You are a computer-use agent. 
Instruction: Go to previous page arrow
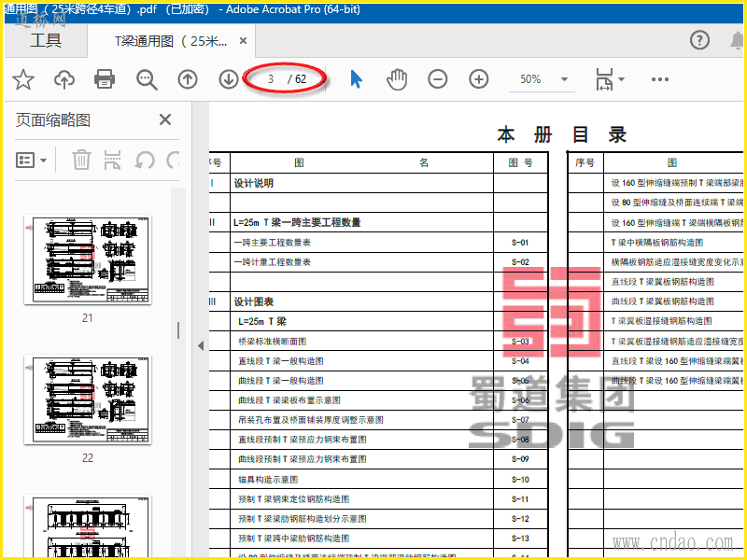(x=188, y=79)
